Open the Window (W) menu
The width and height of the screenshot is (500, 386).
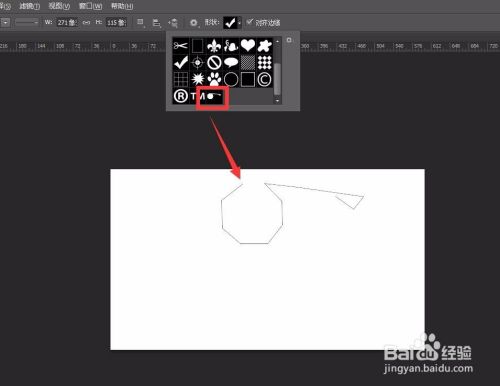pyautogui.click(x=91, y=6)
